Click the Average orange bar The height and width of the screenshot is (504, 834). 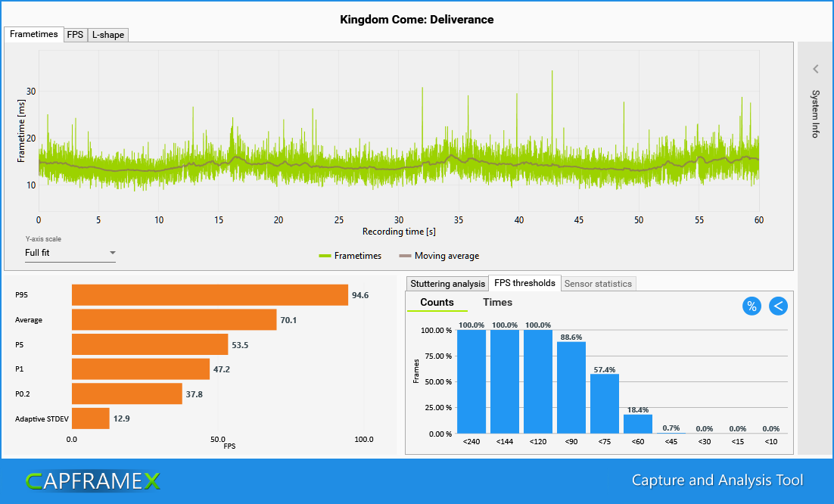pos(174,319)
